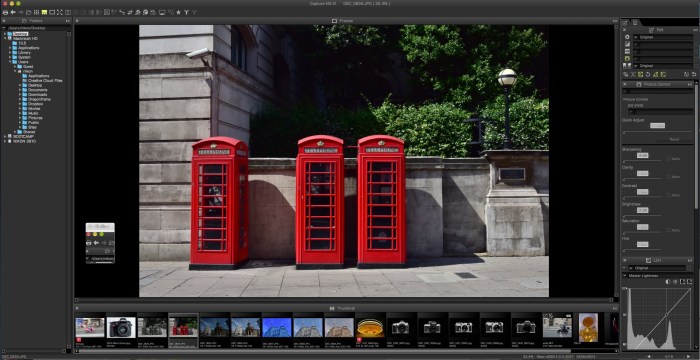
Task: Toggle the checkbox on the last Edit Original row
Action: click(696, 66)
